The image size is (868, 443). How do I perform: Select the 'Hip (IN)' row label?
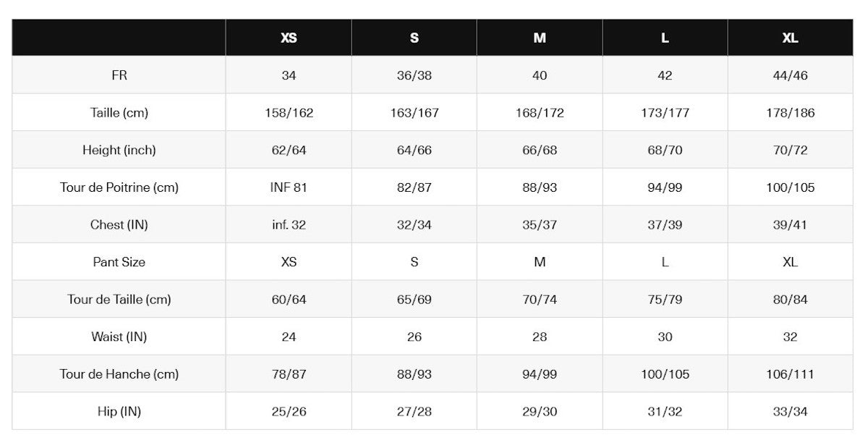click(x=119, y=411)
